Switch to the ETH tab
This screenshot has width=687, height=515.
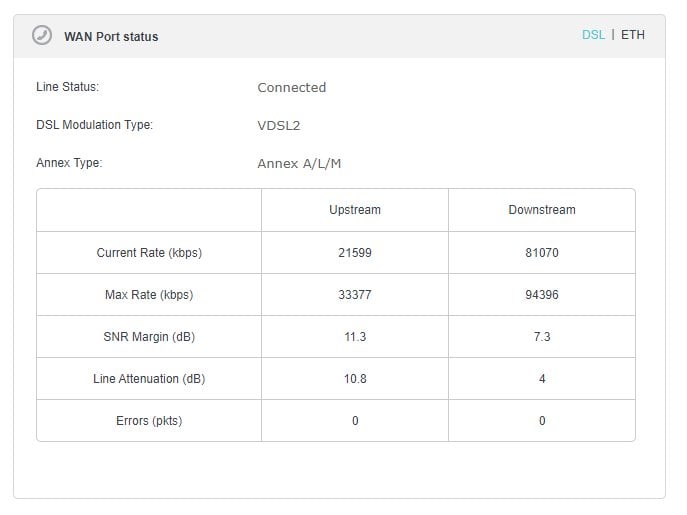633,35
